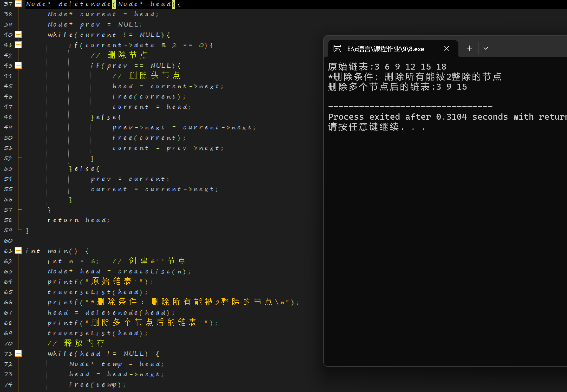Screen dimensions: 567x392
Task: Select the 8.exe terminal tab
Action: pyautogui.click(x=385, y=49)
